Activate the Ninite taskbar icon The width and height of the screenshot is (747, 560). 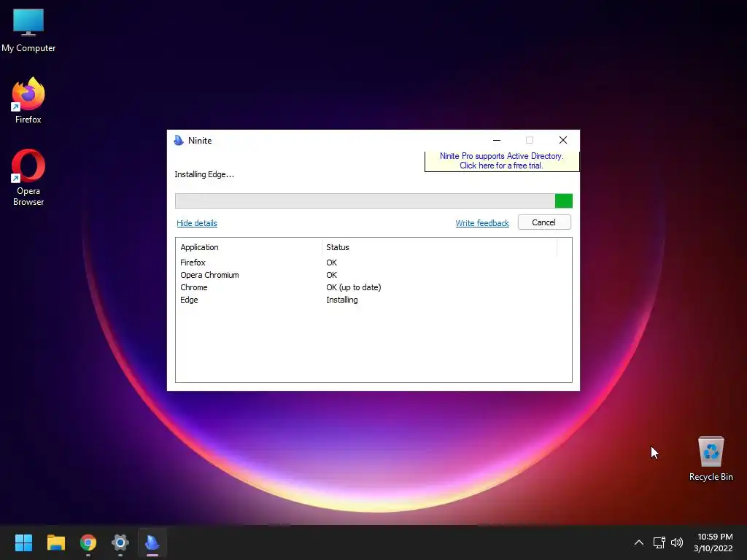click(x=152, y=542)
